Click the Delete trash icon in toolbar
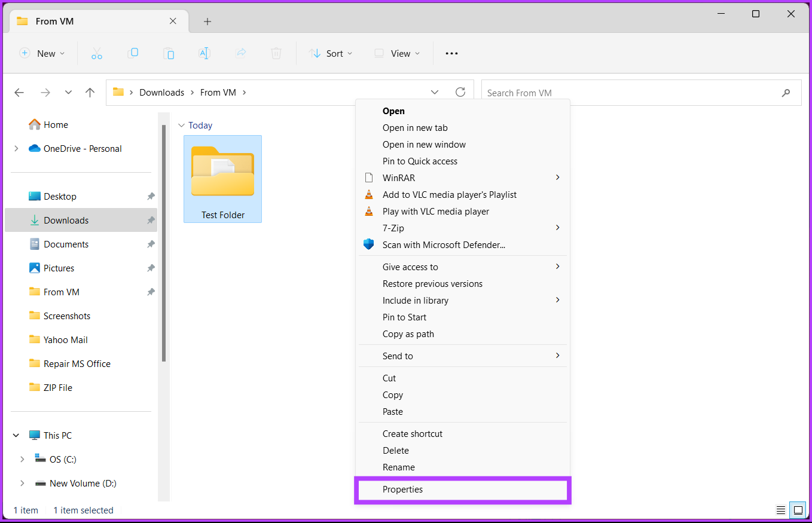The height and width of the screenshot is (523, 812). [276, 53]
